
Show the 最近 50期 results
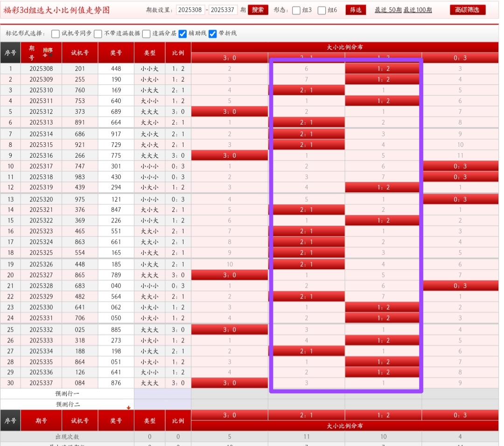(x=387, y=10)
